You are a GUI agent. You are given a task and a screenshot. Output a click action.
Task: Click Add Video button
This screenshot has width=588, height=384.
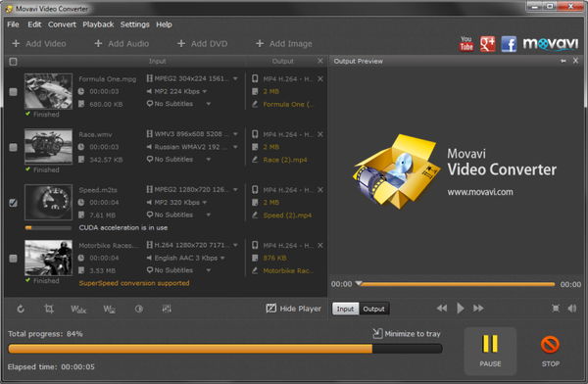pyautogui.click(x=39, y=44)
